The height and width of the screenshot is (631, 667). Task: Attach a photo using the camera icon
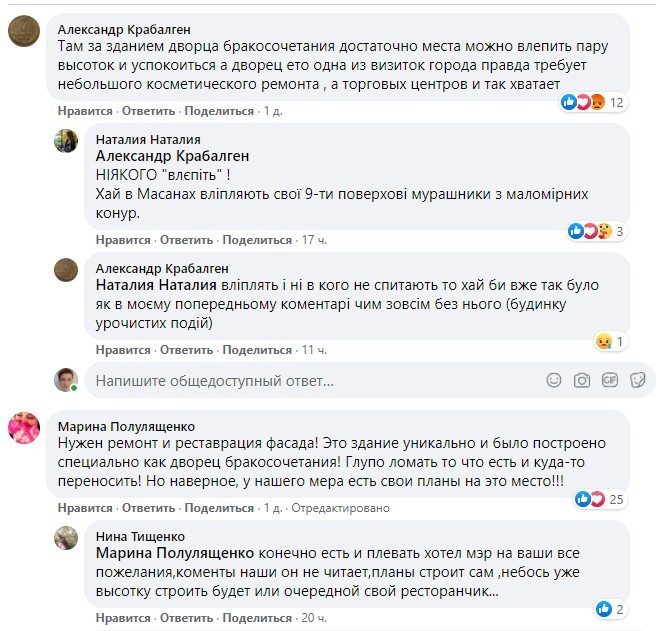[x=582, y=381]
